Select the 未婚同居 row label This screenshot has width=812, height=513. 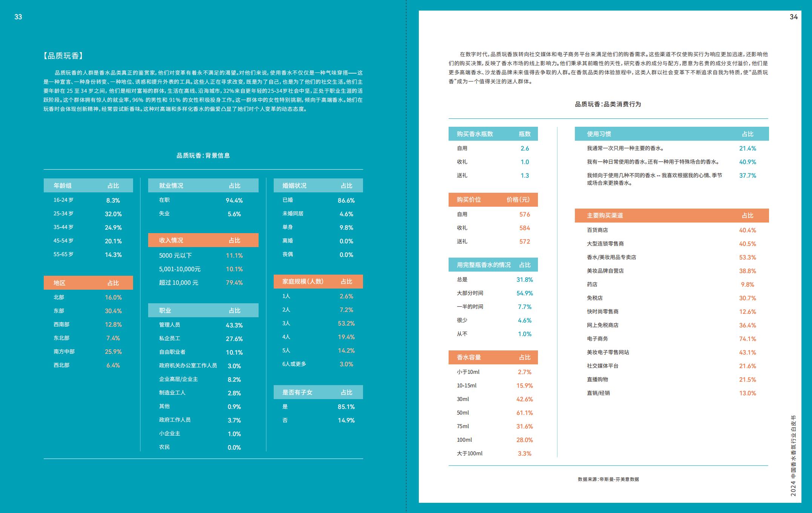pos(293,213)
